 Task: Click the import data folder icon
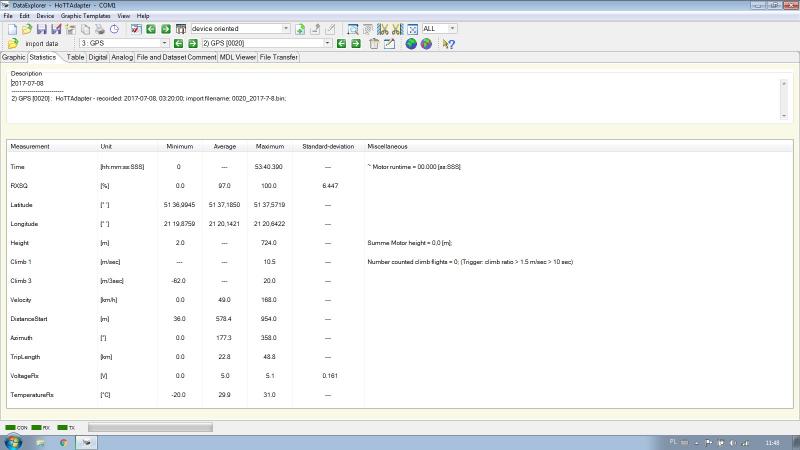pyautogui.click(x=12, y=44)
